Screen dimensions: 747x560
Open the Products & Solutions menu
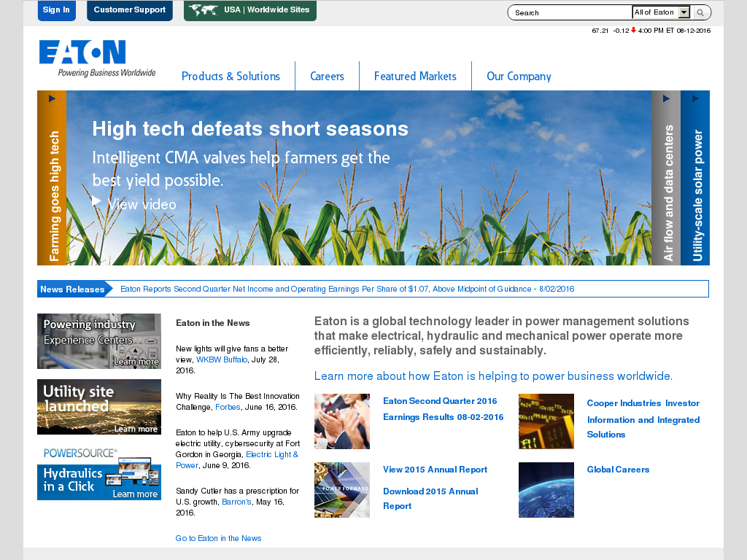pyautogui.click(x=231, y=76)
